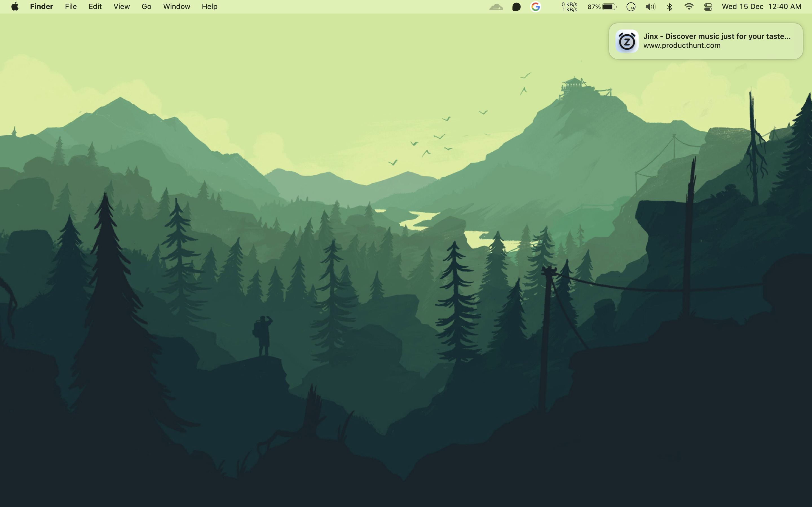The image size is (812, 507).
Task: Open the network speed KB/s monitor
Action: tap(570, 7)
